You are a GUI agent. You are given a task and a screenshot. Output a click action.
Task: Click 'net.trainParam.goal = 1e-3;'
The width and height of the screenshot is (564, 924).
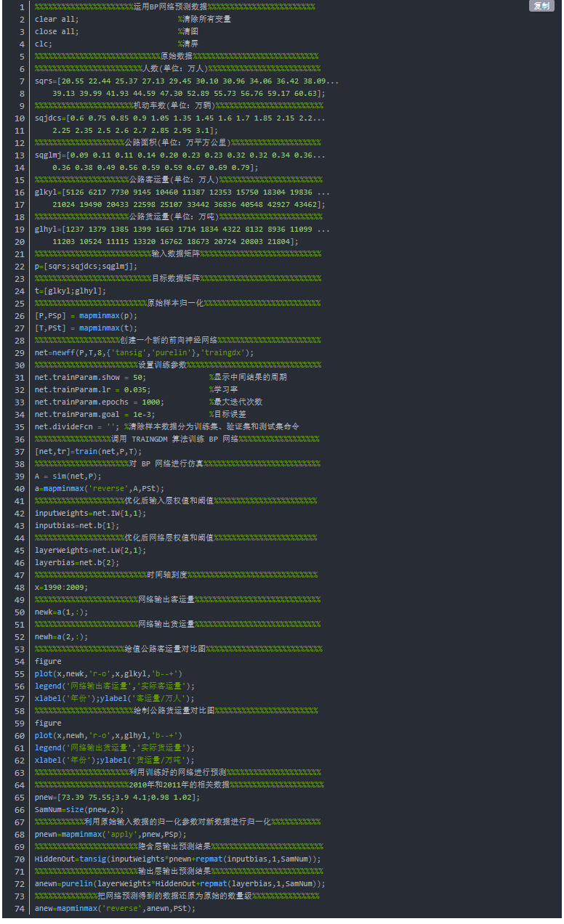94,414
